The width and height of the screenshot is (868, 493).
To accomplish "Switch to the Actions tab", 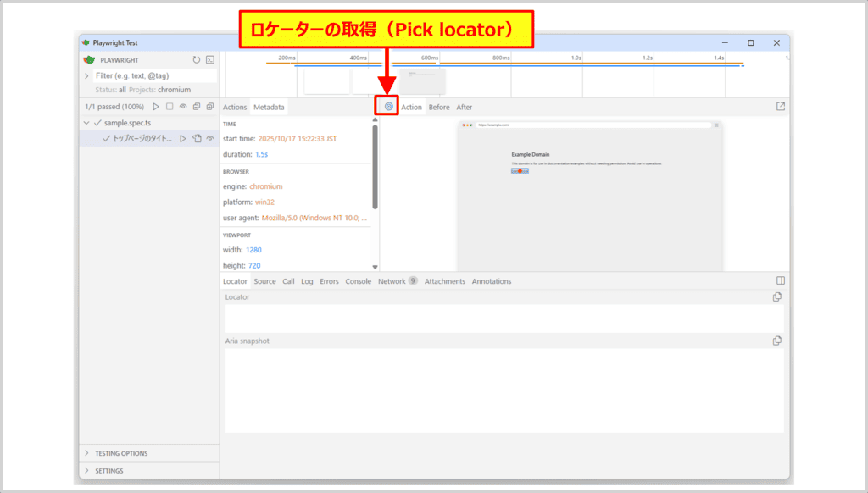I will point(235,108).
